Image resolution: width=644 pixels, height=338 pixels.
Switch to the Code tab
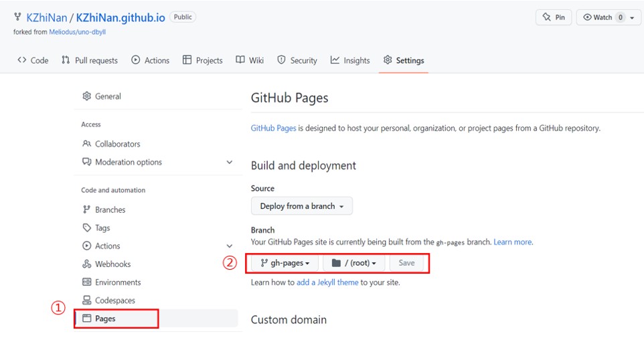pyautogui.click(x=33, y=60)
